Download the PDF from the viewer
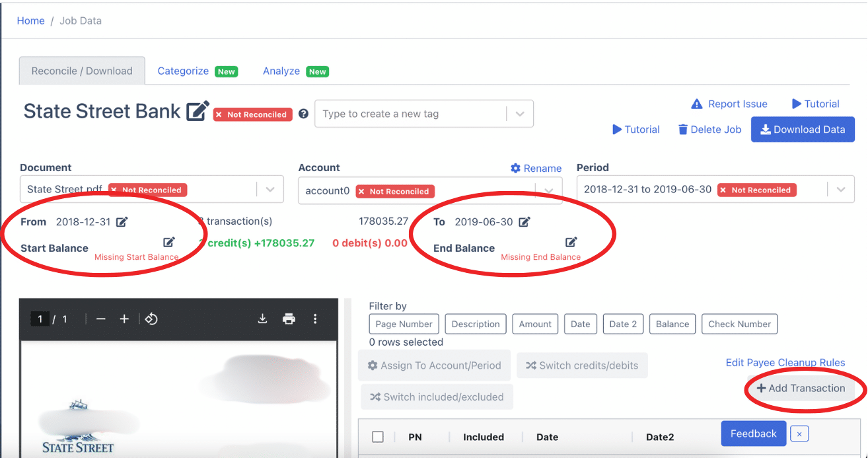Image resolution: width=868 pixels, height=458 pixels. pyautogui.click(x=262, y=319)
